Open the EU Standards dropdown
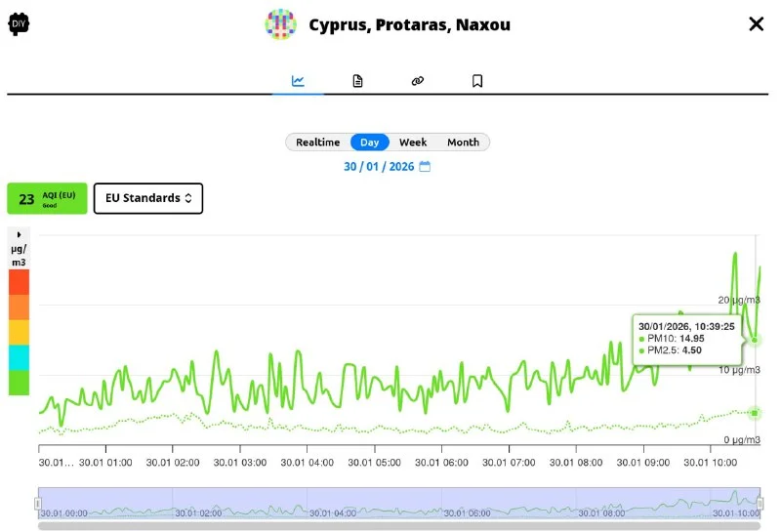The image size is (781, 532). pos(148,198)
